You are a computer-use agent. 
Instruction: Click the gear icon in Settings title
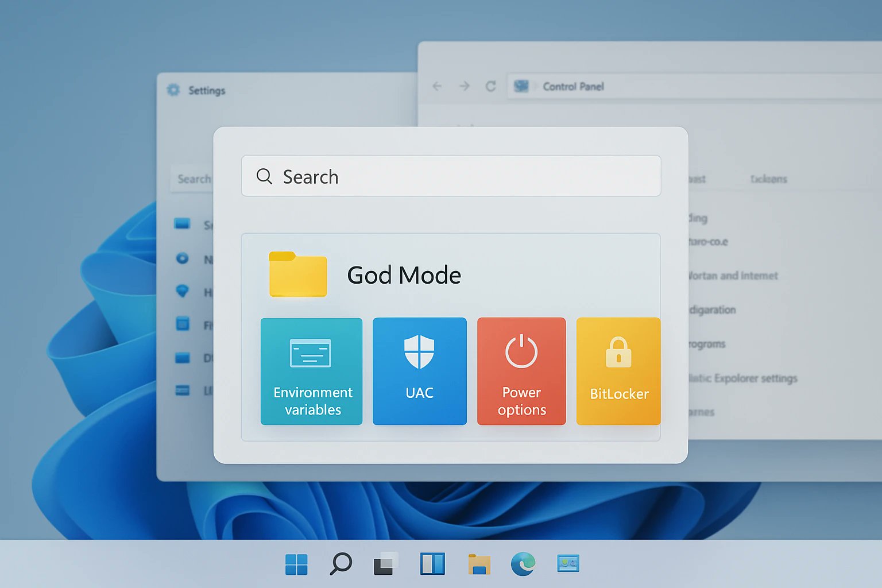point(173,90)
